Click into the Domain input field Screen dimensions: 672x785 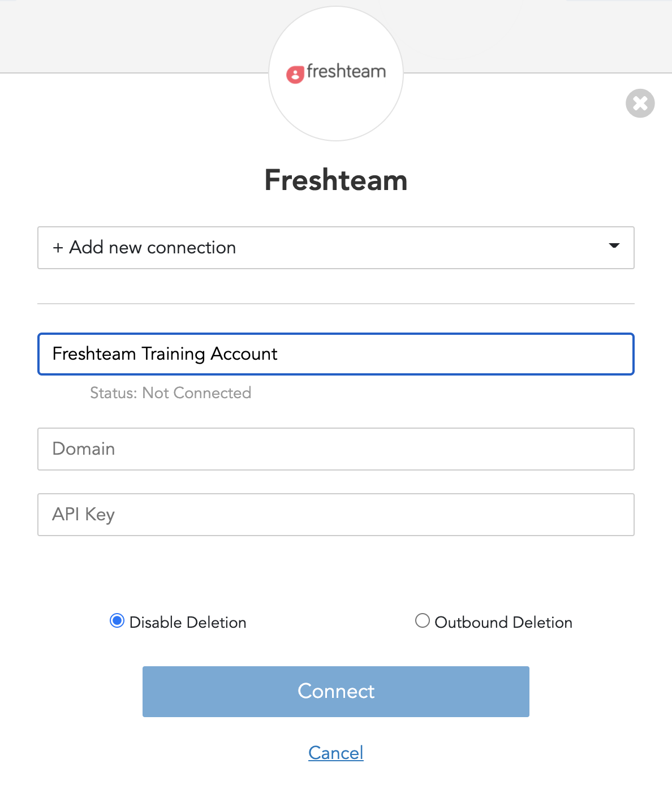(335, 449)
